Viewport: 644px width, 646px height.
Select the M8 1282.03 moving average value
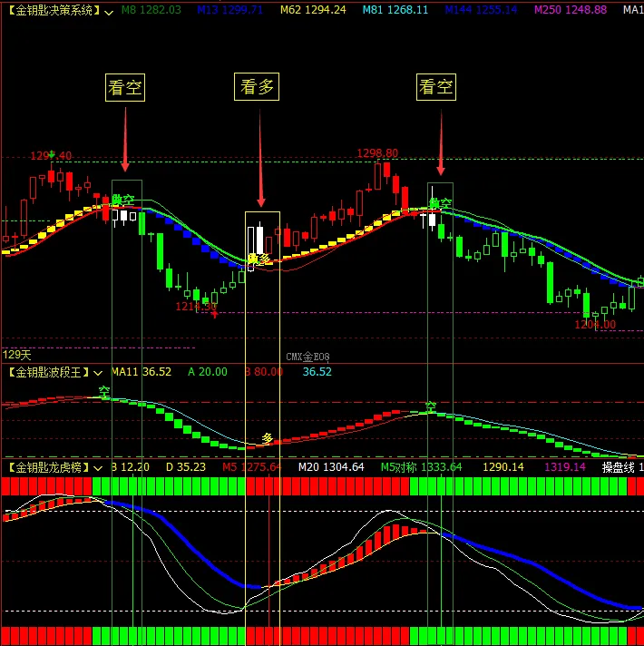[x=151, y=10]
